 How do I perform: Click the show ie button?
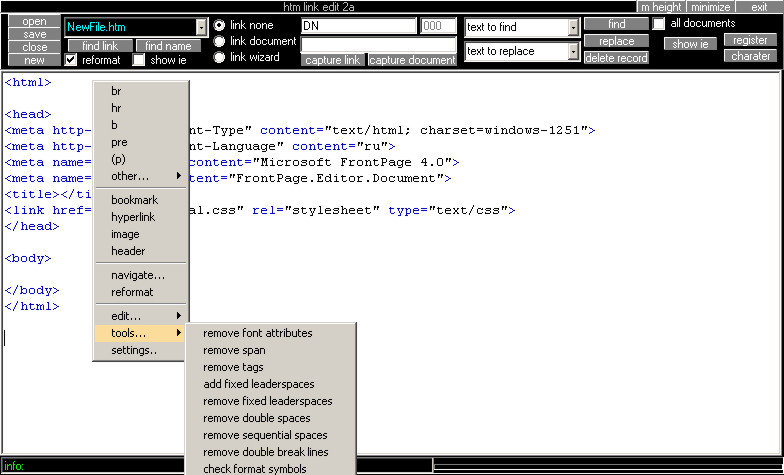(x=690, y=44)
